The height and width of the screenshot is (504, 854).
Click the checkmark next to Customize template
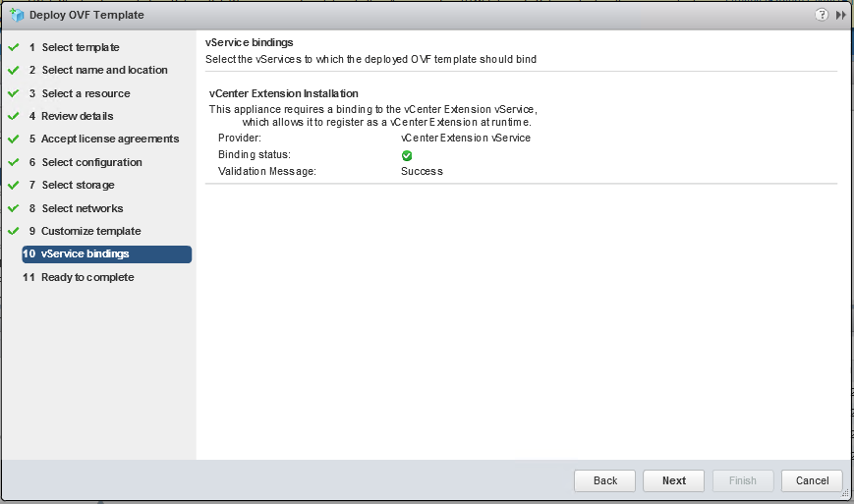(14, 231)
